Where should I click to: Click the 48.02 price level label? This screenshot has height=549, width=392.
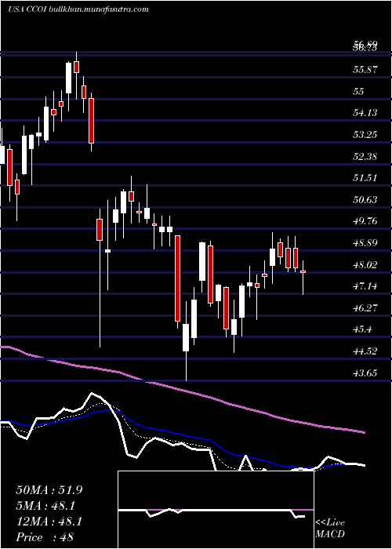click(x=365, y=265)
